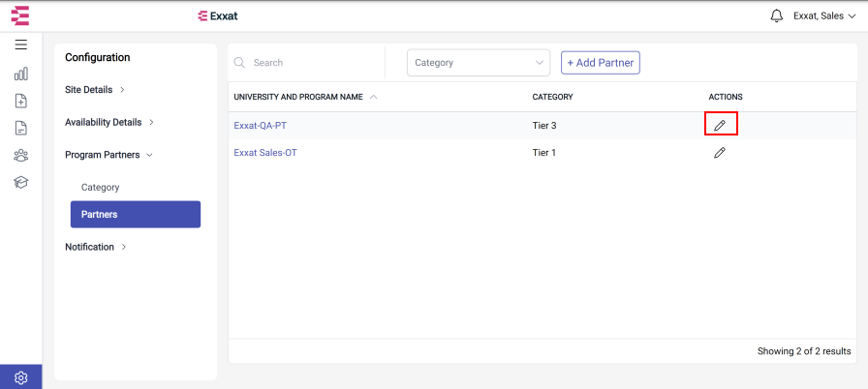Open the Category filter dropdown
This screenshot has height=389, width=868.
pyautogui.click(x=479, y=63)
